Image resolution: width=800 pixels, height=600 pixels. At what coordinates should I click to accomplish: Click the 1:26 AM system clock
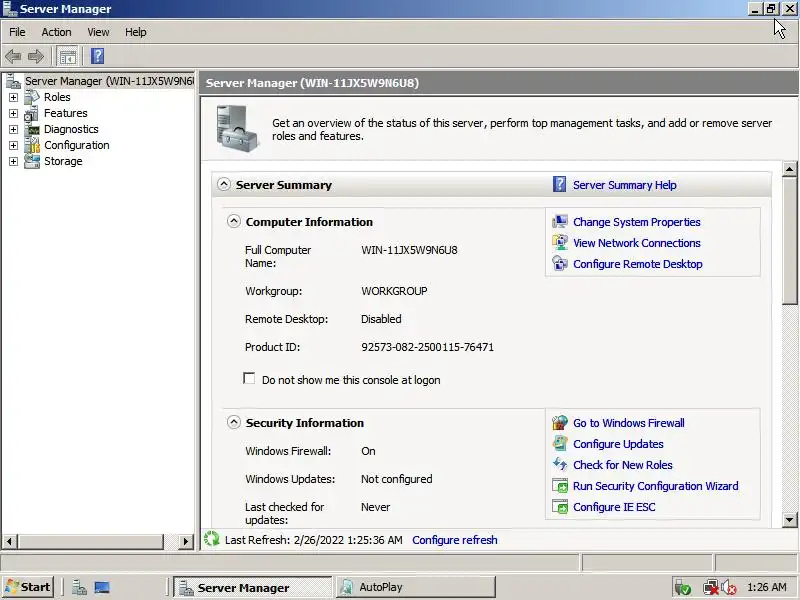[767, 587]
